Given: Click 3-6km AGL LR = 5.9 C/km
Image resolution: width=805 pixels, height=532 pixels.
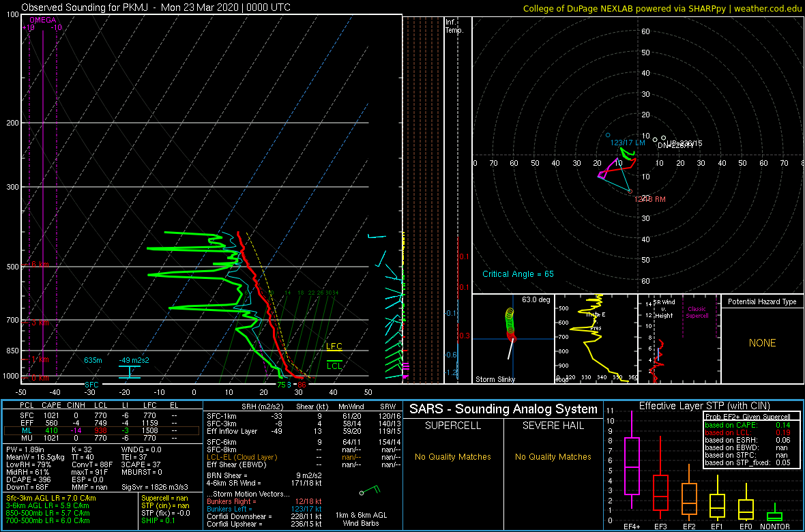Looking at the screenshot, I should click(48, 506).
